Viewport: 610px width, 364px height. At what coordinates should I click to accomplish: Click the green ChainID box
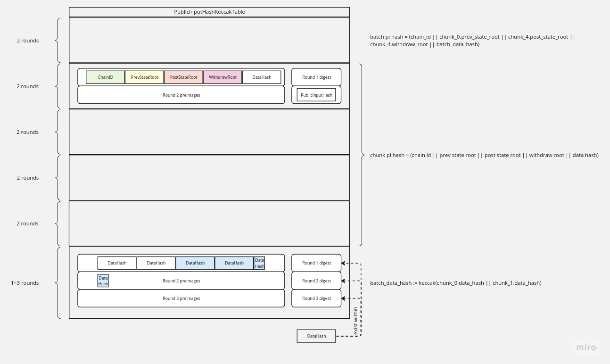point(106,77)
